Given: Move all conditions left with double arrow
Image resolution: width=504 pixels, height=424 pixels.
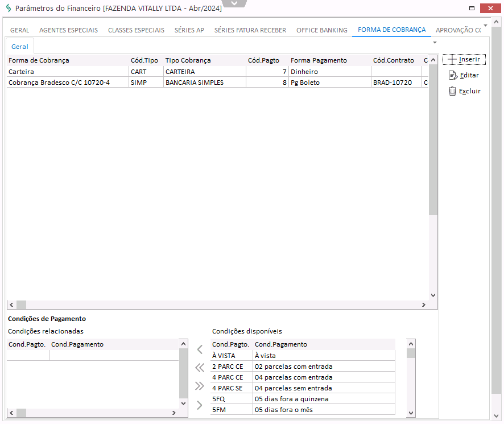Looking at the screenshot, I should (x=199, y=368).
